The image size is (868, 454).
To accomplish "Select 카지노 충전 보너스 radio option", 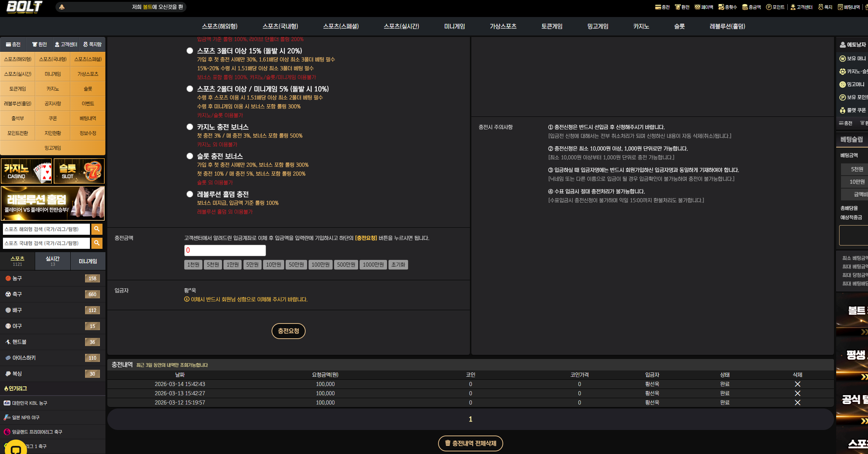I will (x=190, y=127).
